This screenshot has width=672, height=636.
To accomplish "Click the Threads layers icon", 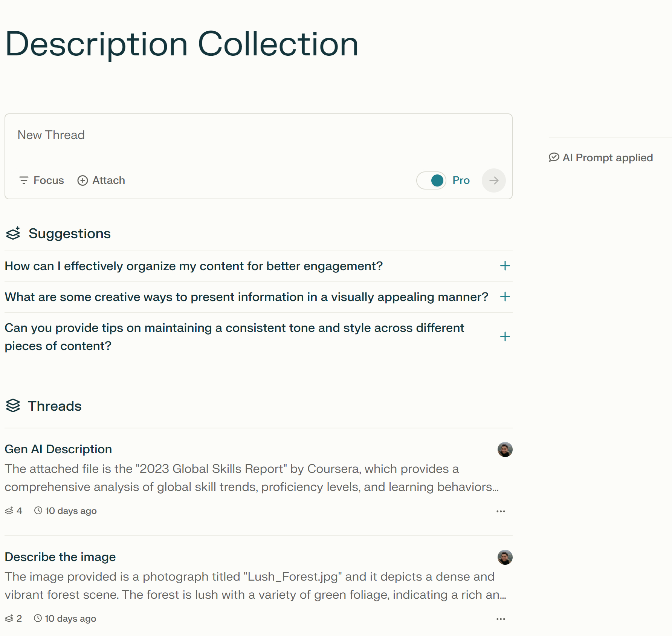I will (x=13, y=406).
